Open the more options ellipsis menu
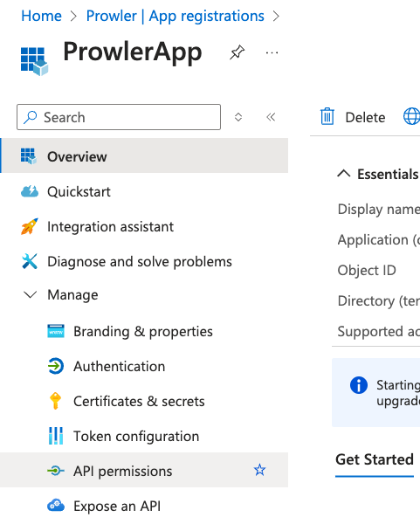The height and width of the screenshot is (531, 420). click(272, 52)
